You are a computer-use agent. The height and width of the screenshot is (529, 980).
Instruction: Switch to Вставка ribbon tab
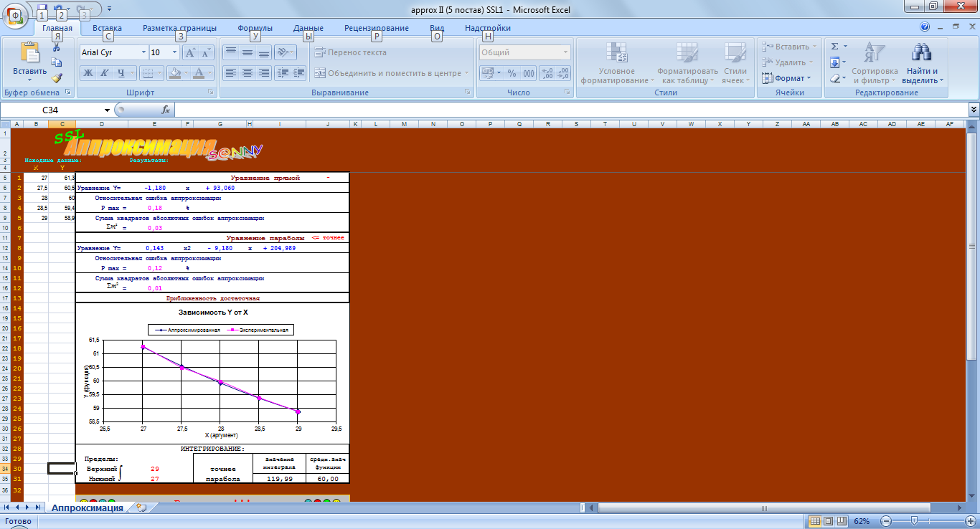pyautogui.click(x=107, y=28)
